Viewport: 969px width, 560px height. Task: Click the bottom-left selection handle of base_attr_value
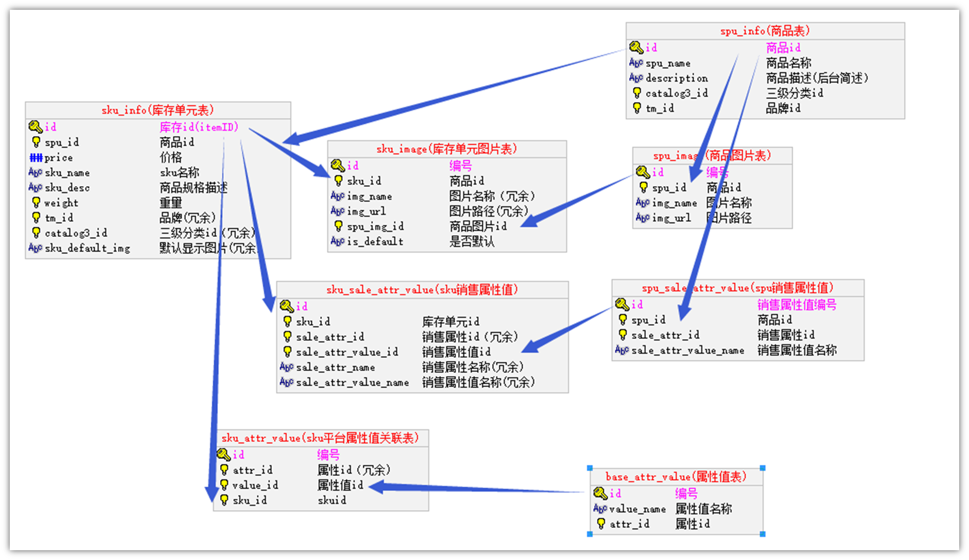coord(590,534)
